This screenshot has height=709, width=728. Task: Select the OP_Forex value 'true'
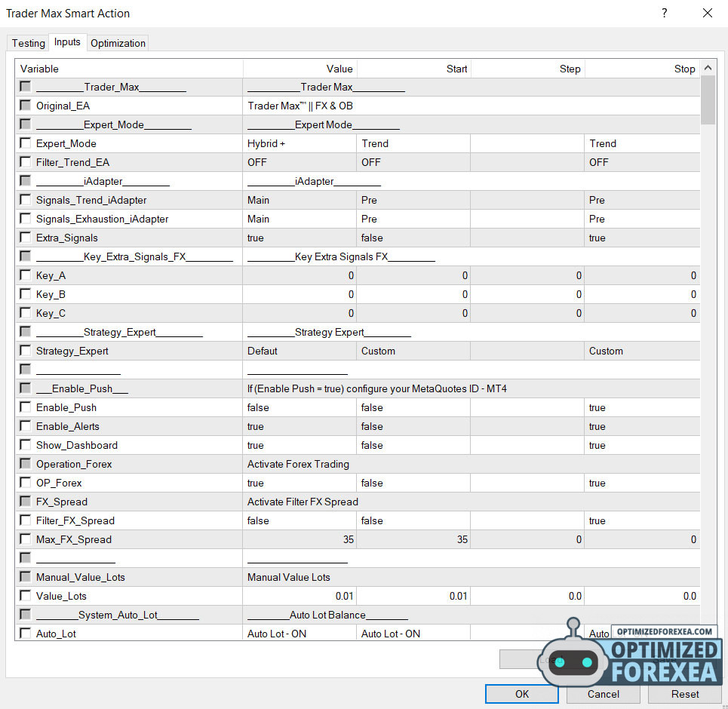[x=299, y=483]
